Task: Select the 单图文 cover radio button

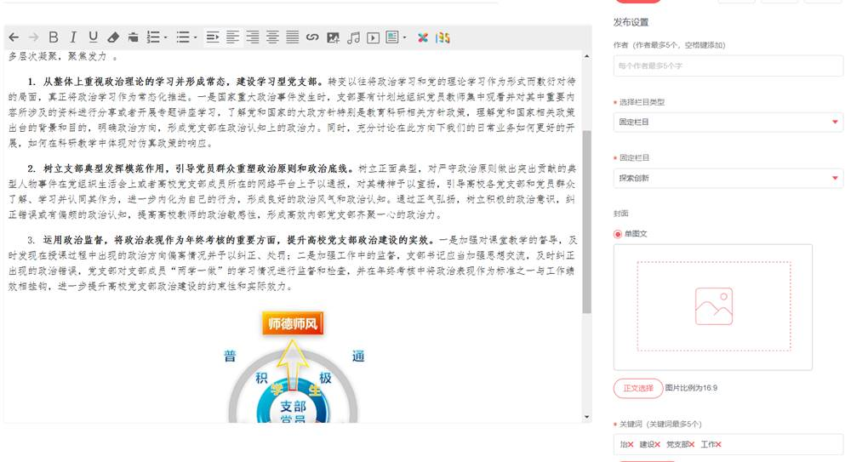Action: click(618, 233)
